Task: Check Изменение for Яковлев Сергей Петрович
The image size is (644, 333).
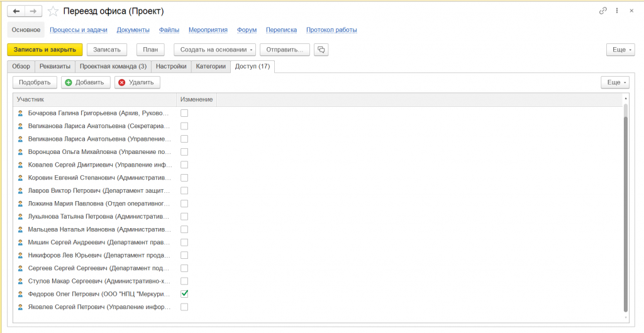Action: (x=184, y=307)
